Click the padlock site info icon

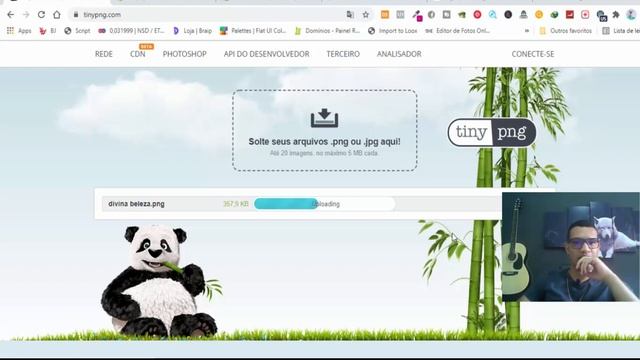76,15
